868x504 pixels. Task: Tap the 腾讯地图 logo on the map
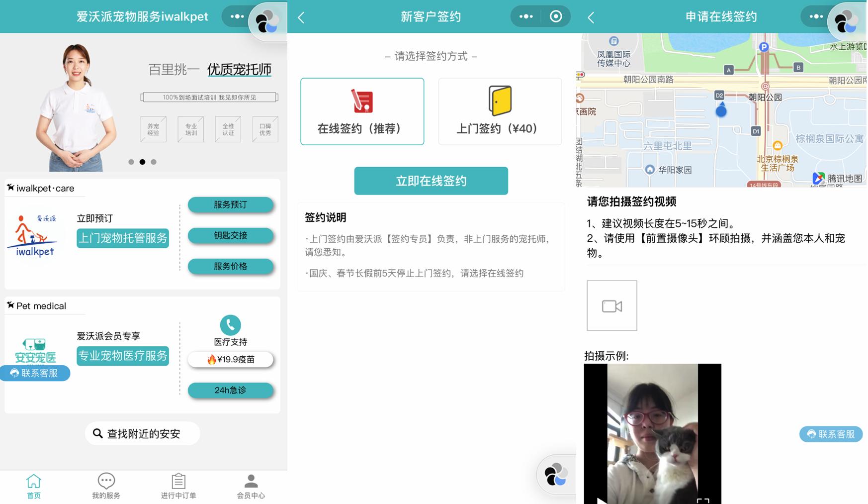coord(837,178)
